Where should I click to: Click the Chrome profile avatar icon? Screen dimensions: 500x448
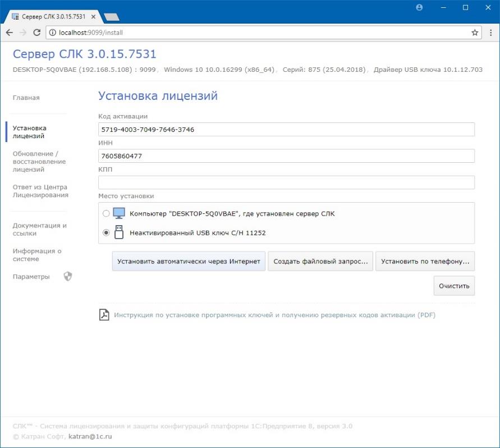click(x=419, y=7)
